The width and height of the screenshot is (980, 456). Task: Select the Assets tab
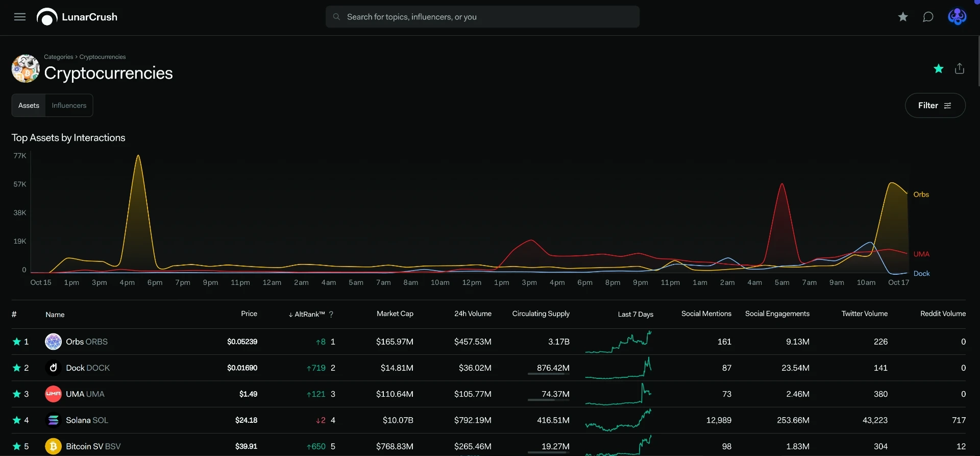(29, 105)
